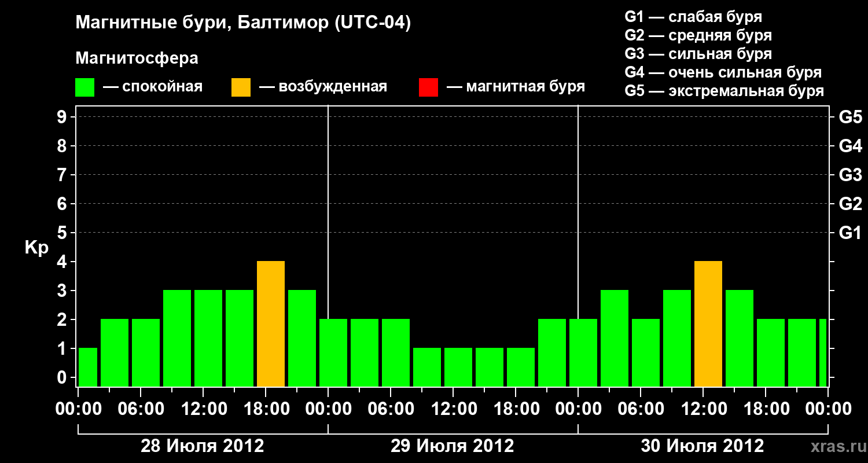Click the '00:00' label starting 30 July
The image size is (868, 463).
(578, 409)
